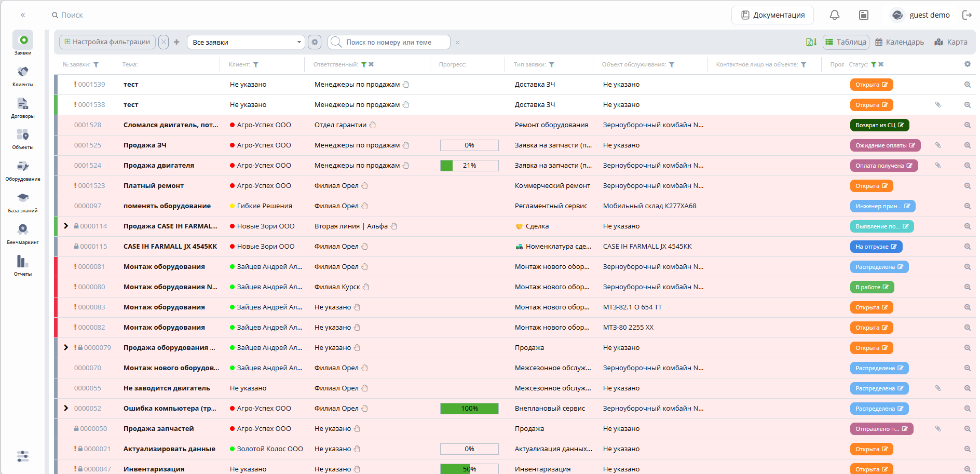Screen dimensions: 980x474
Task: Change status Оплата получена
Action: [x=884, y=166]
